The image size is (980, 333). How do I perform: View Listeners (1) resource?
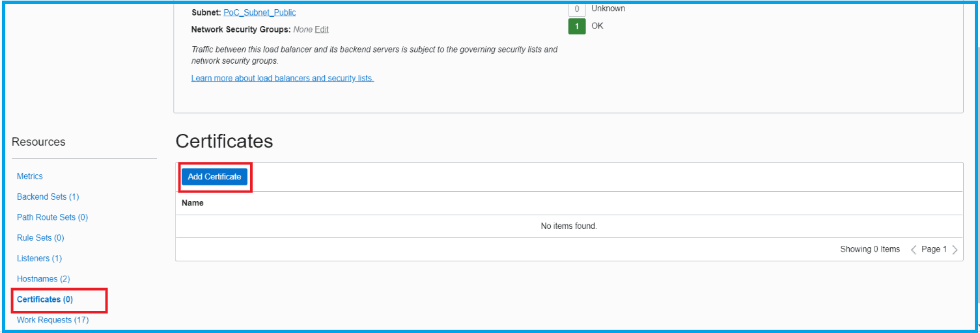click(39, 258)
